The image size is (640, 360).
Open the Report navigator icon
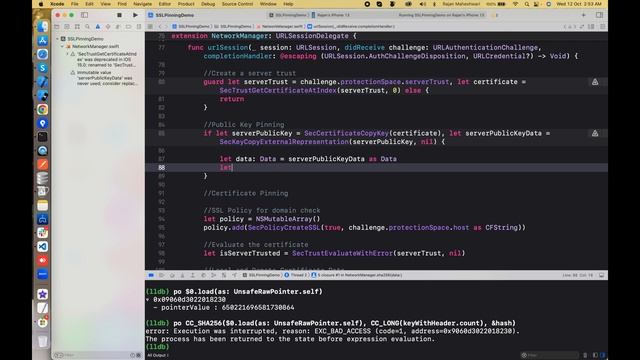(138, 27)
